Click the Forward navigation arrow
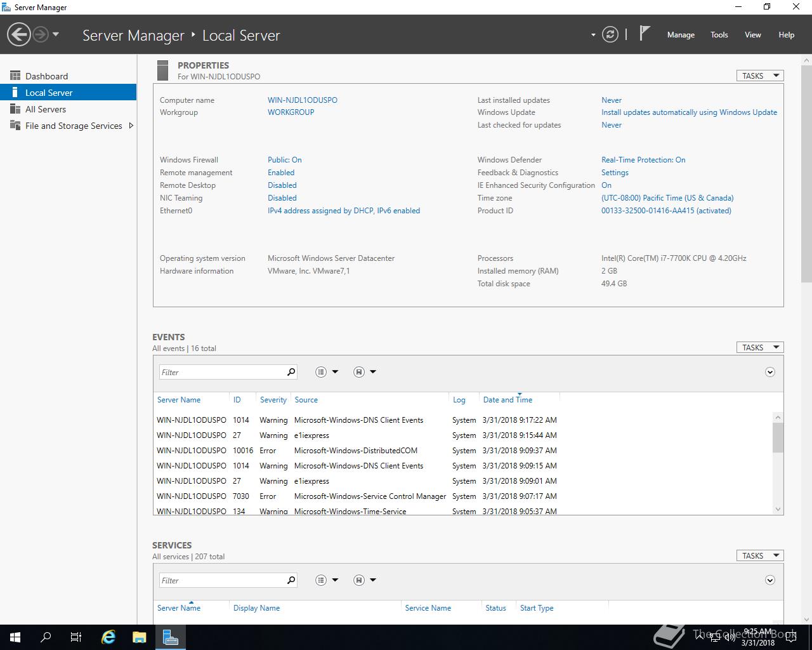Image resolution: width=812 pixels, height=650 pixels. tap(41, 34)
